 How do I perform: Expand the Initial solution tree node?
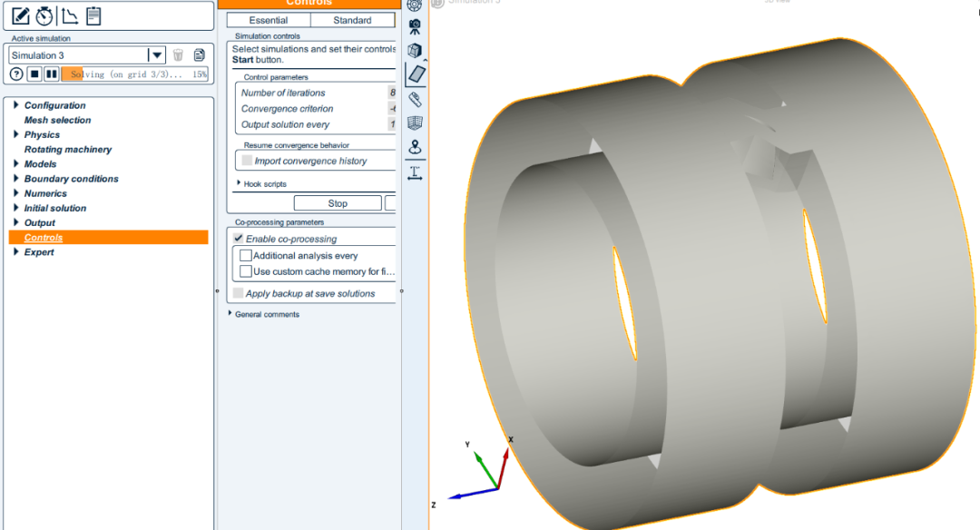point(15,208)
